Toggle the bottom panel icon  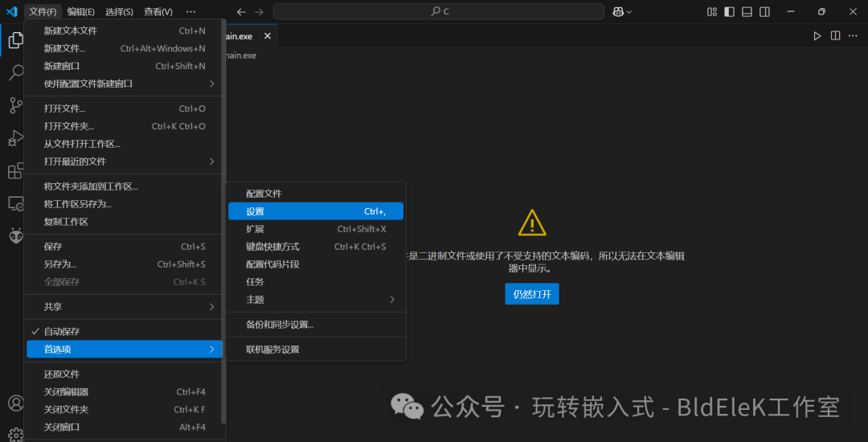click(747, 11)
